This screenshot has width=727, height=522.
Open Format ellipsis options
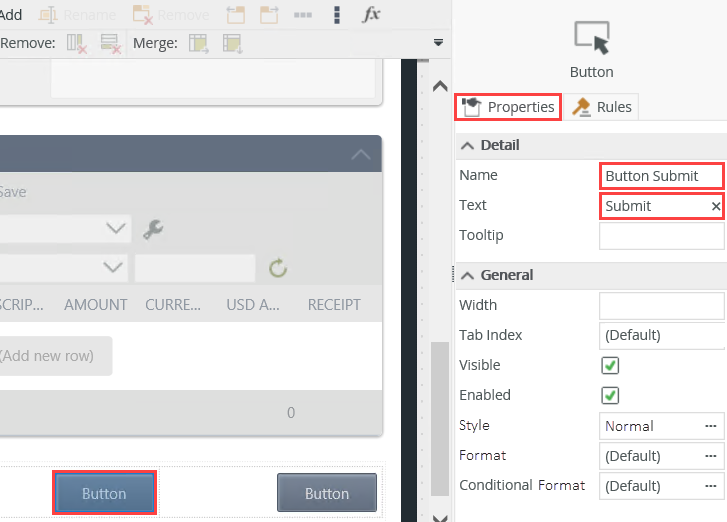point(711,456)
